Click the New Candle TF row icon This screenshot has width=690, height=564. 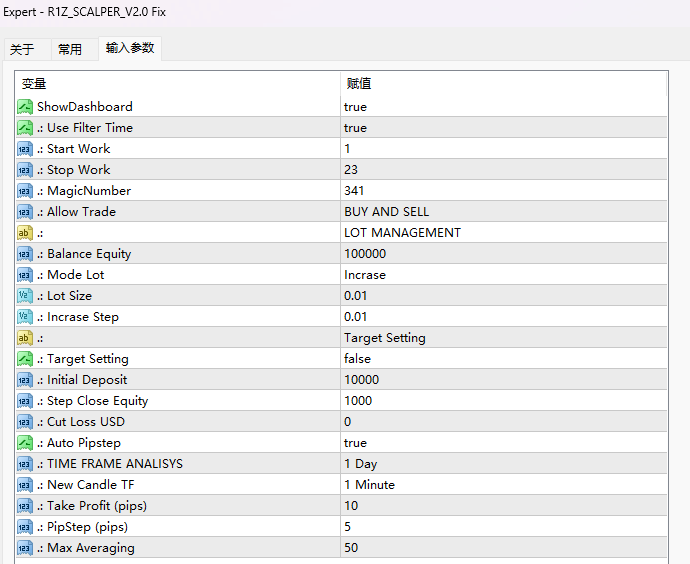click(25, 485)
